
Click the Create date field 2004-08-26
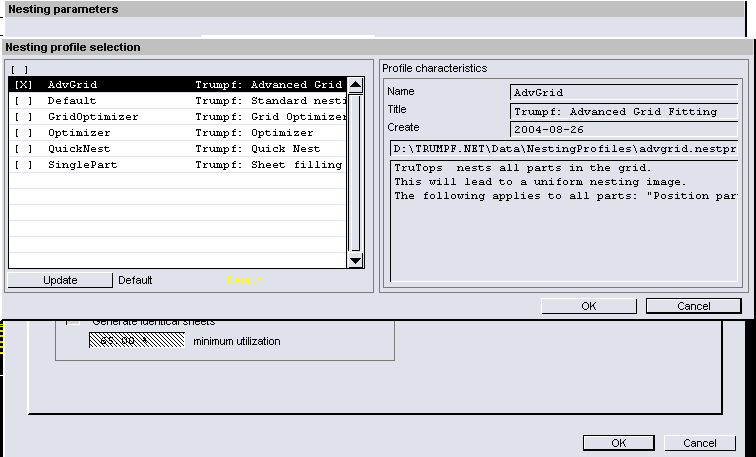624,129
